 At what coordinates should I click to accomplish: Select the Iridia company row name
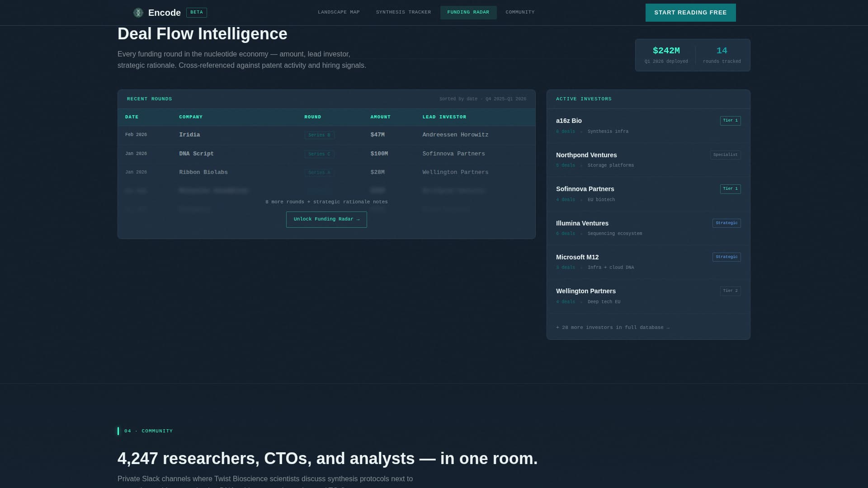[189, 135]
